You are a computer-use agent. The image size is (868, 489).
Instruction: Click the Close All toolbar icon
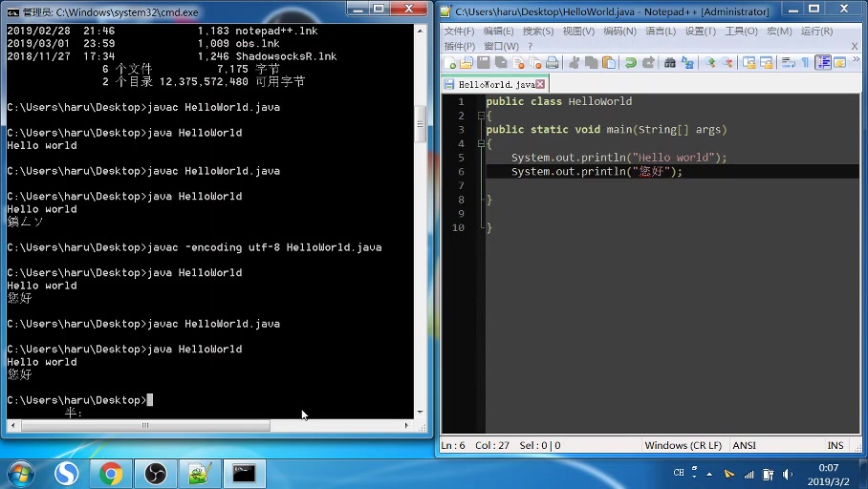point(535,62)
